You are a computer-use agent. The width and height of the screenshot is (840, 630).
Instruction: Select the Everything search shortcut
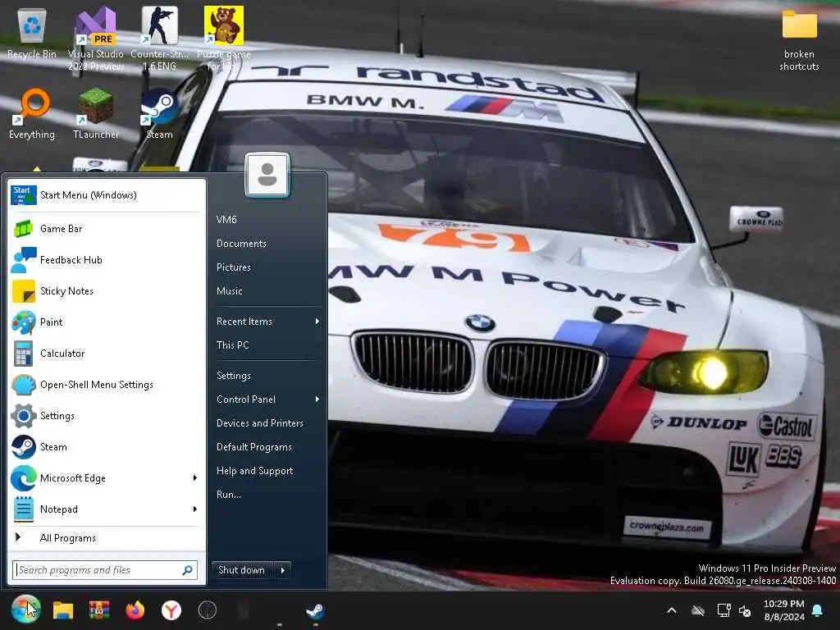[x=32, y=113]
